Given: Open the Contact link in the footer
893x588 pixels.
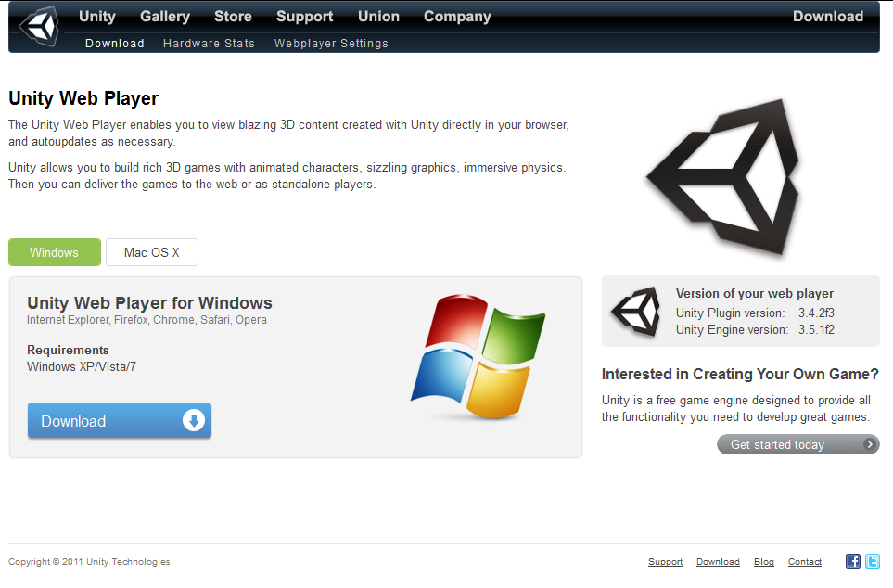Looking at the screenshot, I should [x=805, y=562].
